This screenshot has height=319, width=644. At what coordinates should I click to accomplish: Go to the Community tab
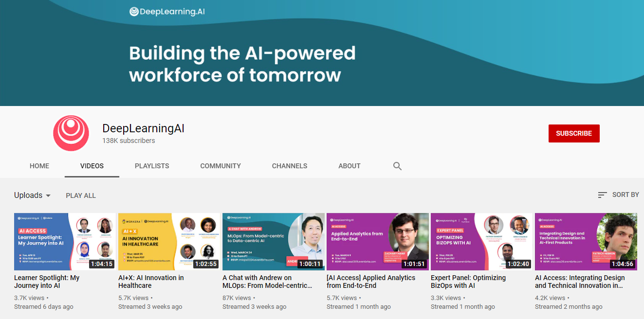click(221, 166)
